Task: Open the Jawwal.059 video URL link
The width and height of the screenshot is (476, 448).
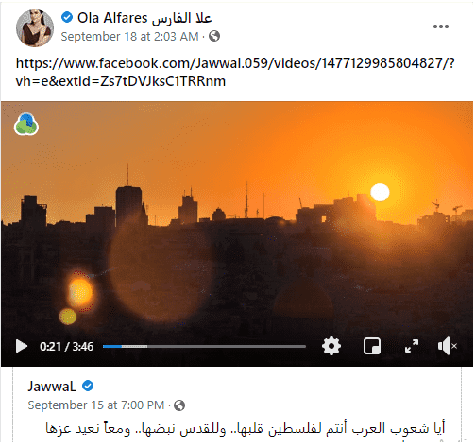Action: click(x=236, y=73)
